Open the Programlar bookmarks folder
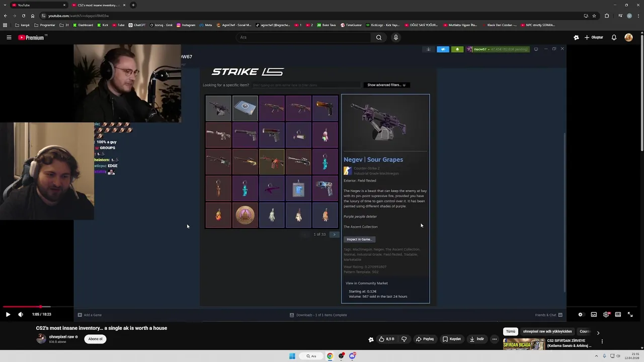 pyautogui.click(x=45, y=25)
